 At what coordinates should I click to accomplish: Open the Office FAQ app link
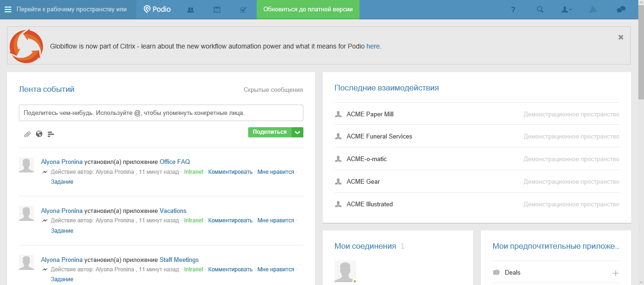click(175, 162)
